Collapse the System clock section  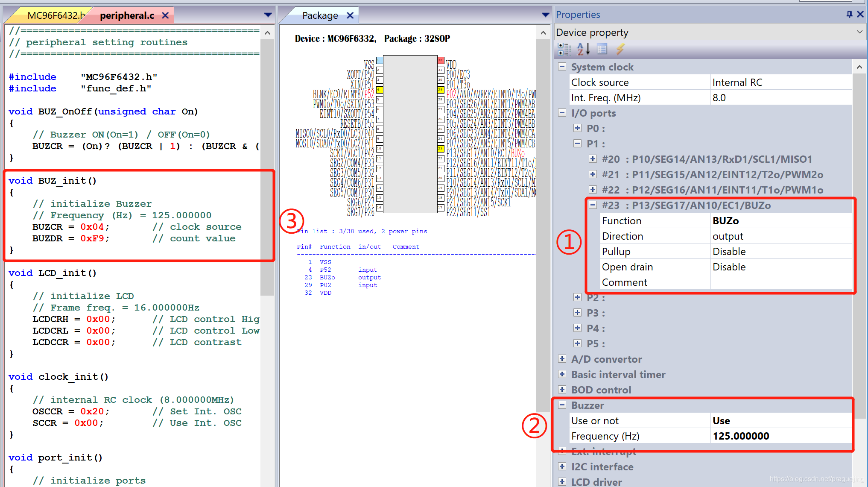tap(562, 67)
